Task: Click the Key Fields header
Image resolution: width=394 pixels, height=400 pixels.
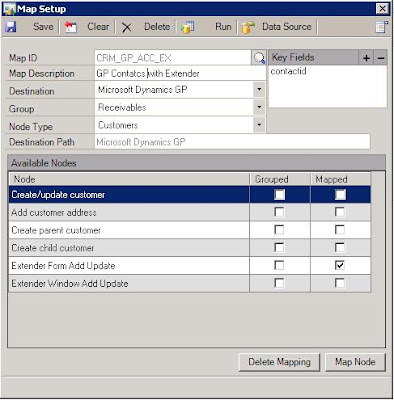Action: click(314, 57)
